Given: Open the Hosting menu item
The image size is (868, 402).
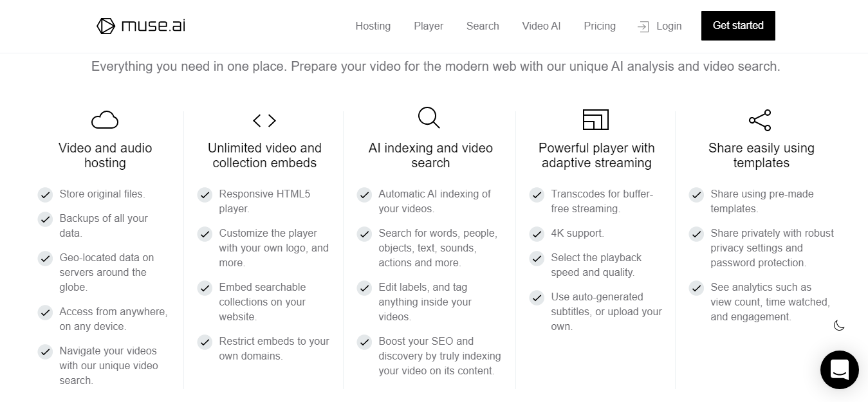Looking at the screenshot, I should [x=373, y=26].
